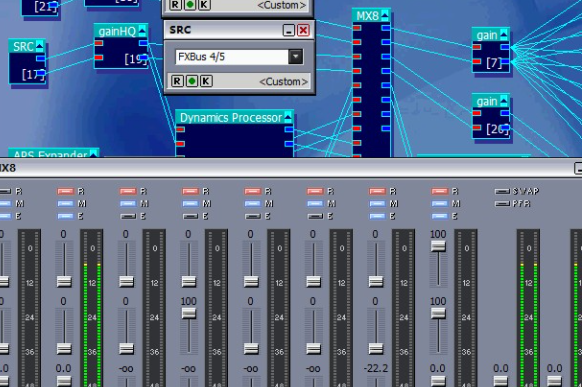Toggle the PFR switch in MX8 mixer
The width and height of the screenshot is (582, 387).
tap(502, 204)
